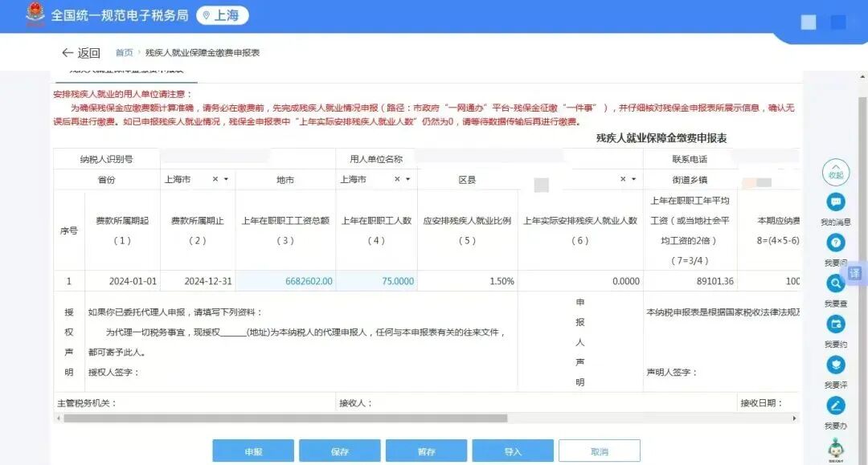Submit the form with the 申报 button
Viewport: 868px width, 465px height.
(253, 451)
